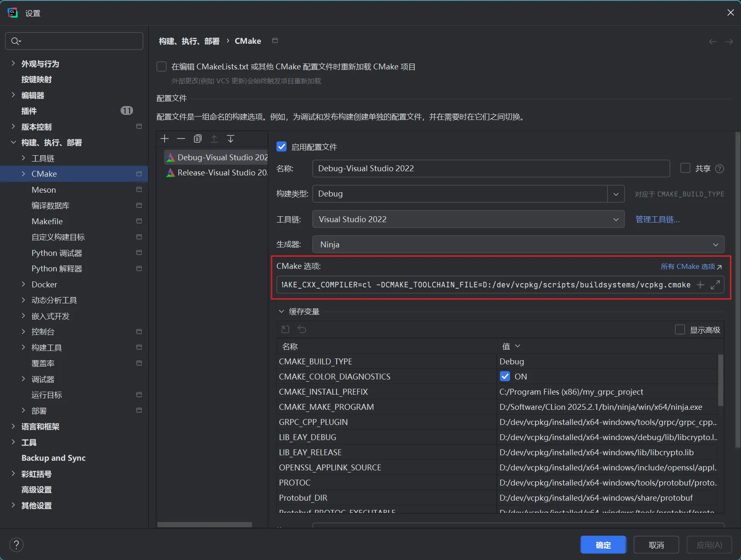Screen dimensions: 741x560
Task: Collapse the 缓存变量 section
Action: click(x=282, y=311)
